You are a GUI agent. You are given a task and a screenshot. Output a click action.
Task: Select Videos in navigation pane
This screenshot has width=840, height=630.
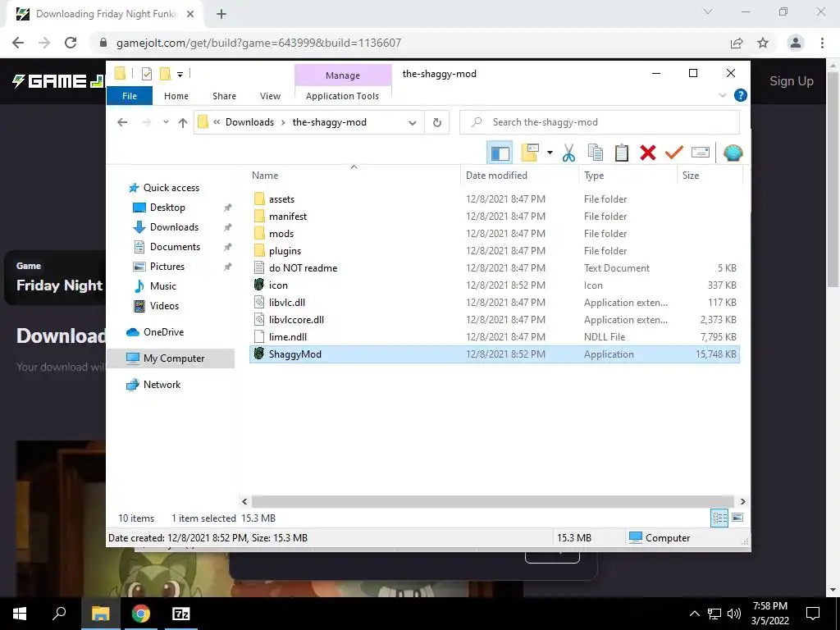pyautogui.click(x=164, y=306)
